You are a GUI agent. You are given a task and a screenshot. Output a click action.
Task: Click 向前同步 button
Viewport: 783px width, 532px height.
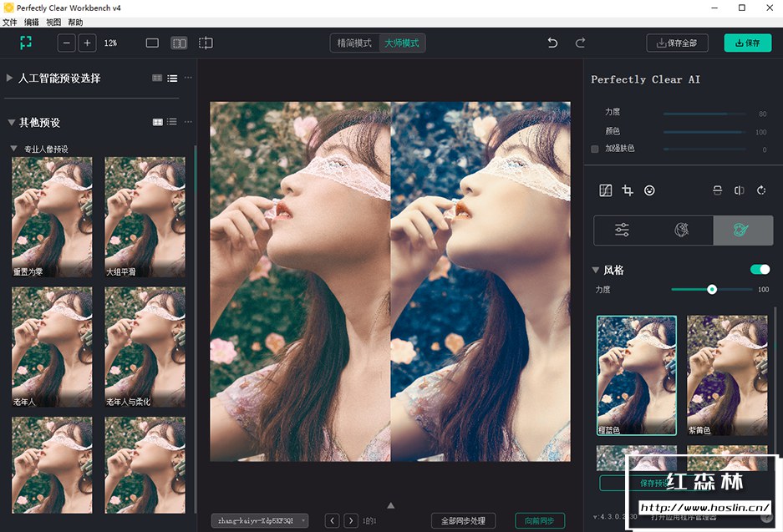(x=539, y=520)
